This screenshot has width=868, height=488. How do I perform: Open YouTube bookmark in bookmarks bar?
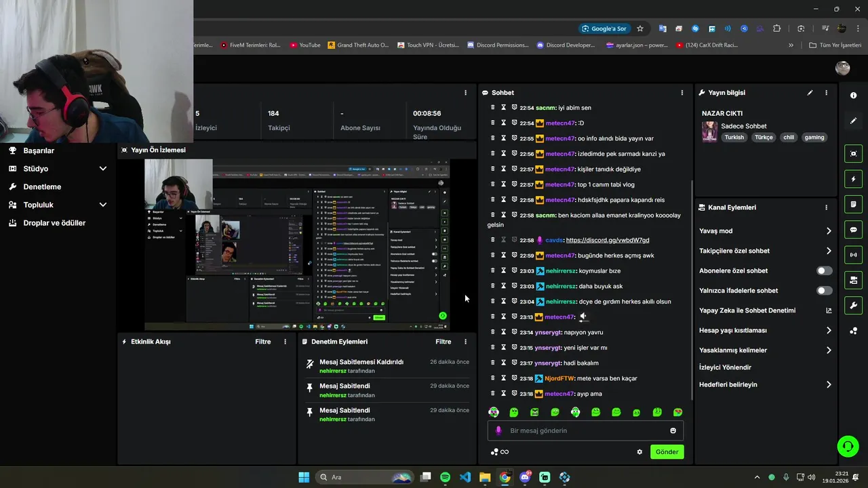[305, 45]
